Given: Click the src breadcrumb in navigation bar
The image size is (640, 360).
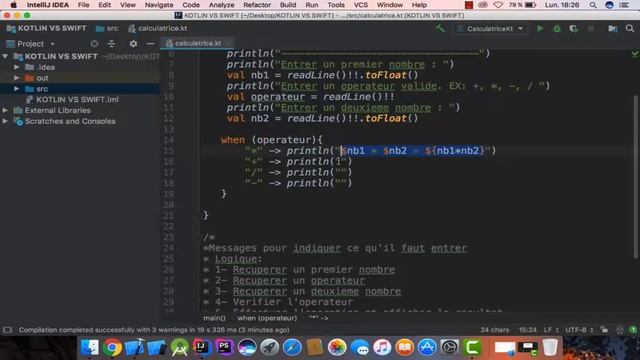Looking at the screenshot, I should pyautogui.click(x=107, y=29).
